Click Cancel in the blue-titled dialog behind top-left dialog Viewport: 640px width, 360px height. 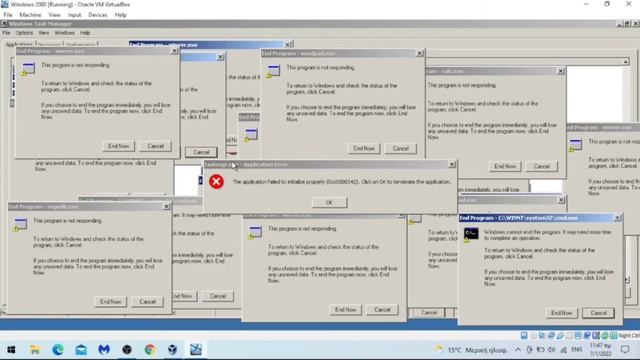tap(201, 152)
